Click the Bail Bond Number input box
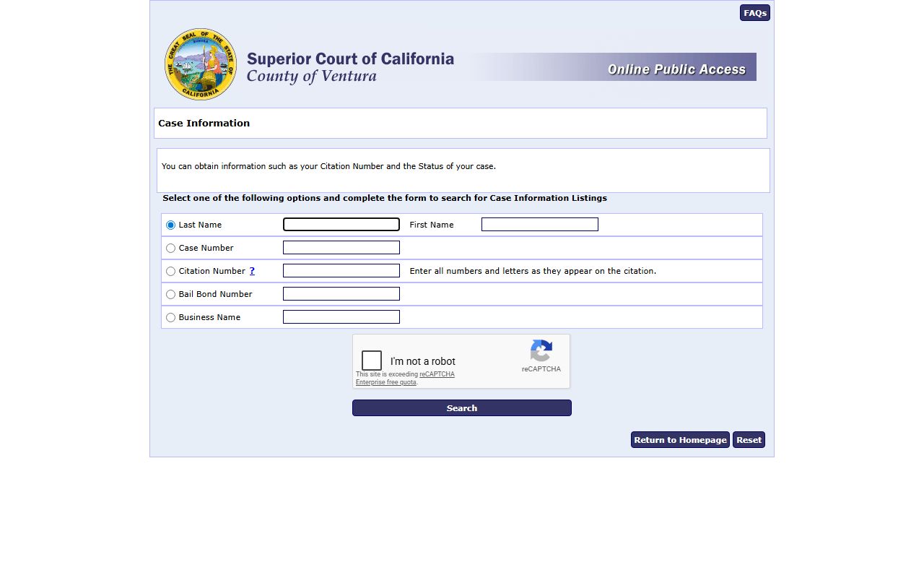This screenshot has height=578, width=924. pyautogui.click(x=341, y=294)
